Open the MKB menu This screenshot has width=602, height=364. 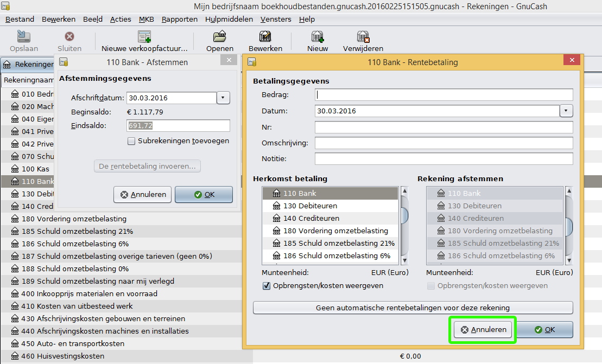coord(146,19)
